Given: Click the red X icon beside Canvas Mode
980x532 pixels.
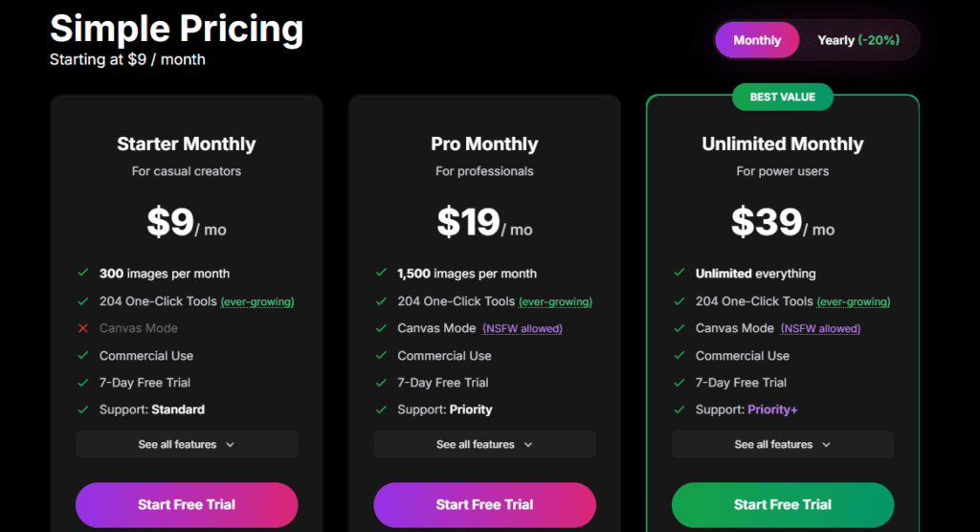Looking at the screenshot, I should (x=83, y=328).
